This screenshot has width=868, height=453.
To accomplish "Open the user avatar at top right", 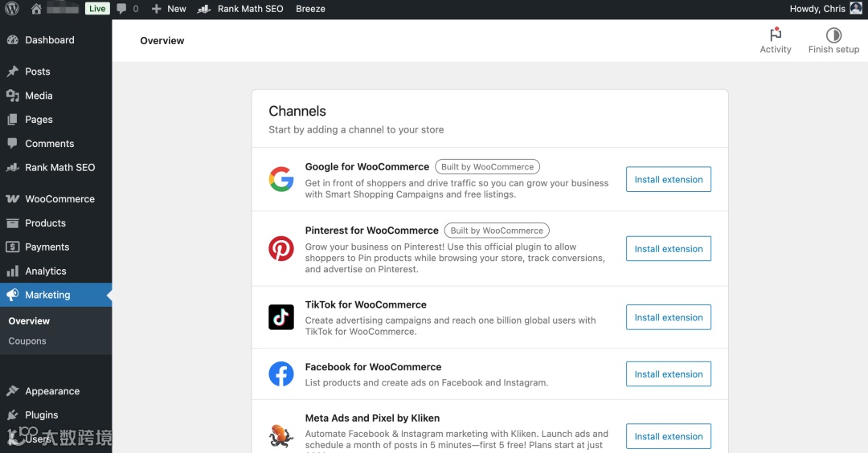I will (856, 9).
